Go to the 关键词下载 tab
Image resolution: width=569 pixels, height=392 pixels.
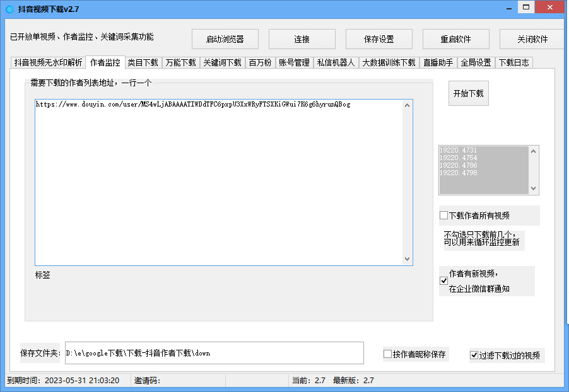(223, 63)
